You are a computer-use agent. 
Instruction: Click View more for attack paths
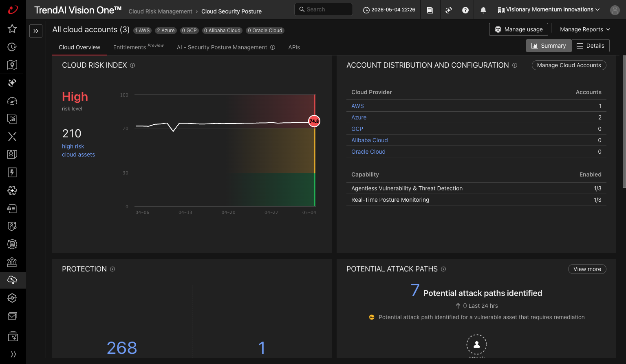point(587,269)
